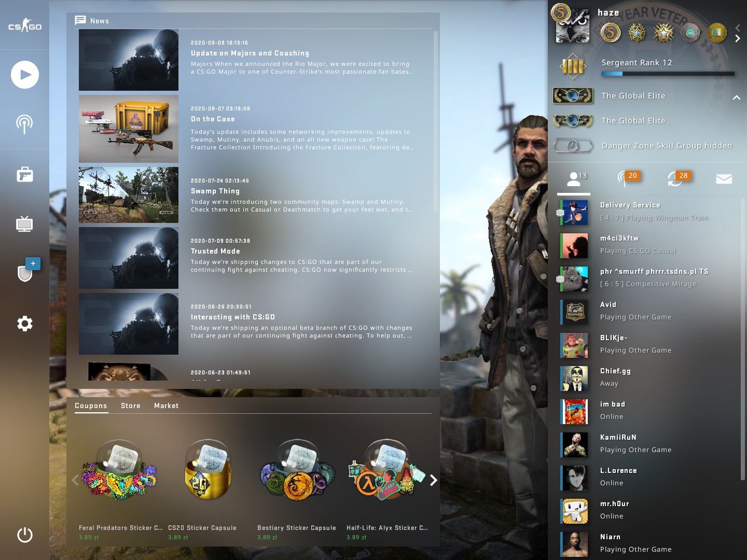Switch to the Store tab
Viewport: 747px width, 560px height.
coord(131,405)
